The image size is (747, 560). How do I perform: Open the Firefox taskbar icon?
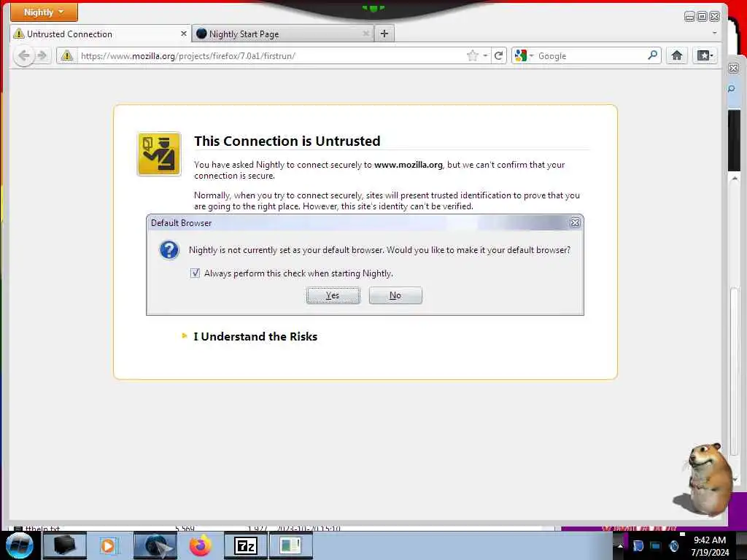(201, 545)
